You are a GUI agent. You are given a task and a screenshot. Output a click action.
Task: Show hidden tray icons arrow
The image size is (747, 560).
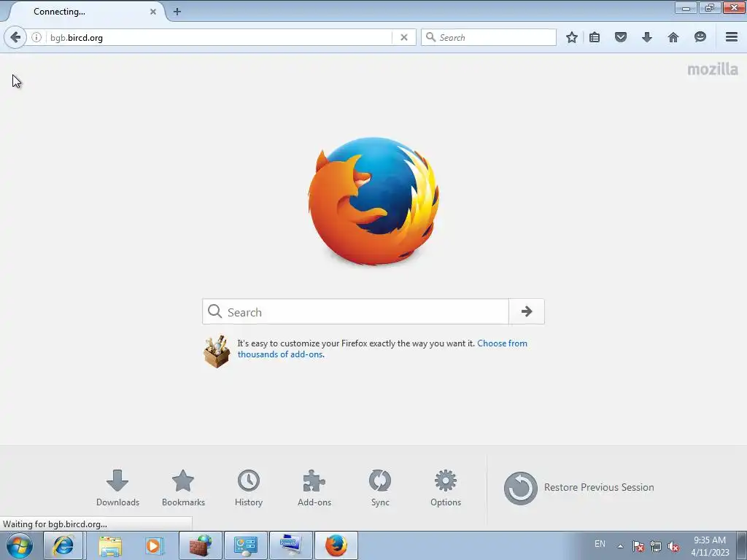click(x=620, y=546)
